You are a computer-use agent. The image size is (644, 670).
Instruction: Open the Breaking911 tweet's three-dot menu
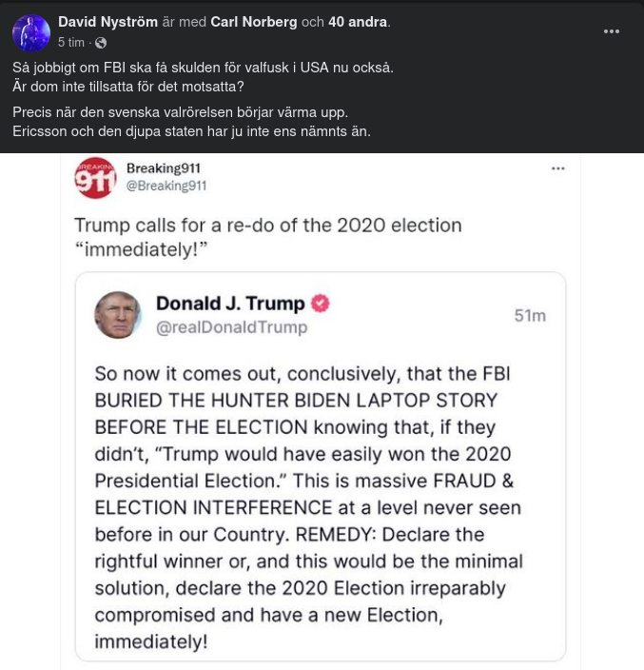pyautogui.click(x=558, y=168)
